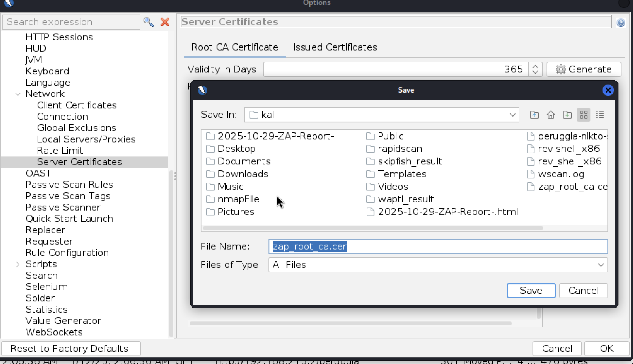Open the Save In folder dropdown
The width and height of the screenshot is (633, 364).
click(512, 115)
